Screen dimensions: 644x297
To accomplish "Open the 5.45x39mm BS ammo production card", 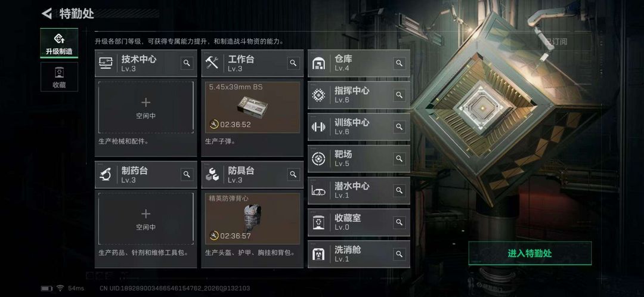I will pos(253,107).
